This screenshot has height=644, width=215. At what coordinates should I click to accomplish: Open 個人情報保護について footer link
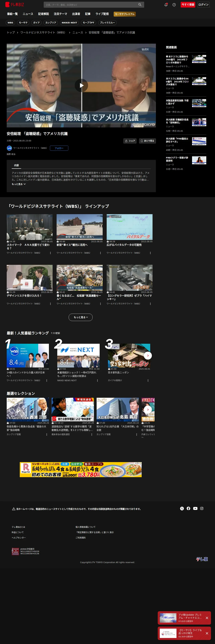[x=85, y=527]
